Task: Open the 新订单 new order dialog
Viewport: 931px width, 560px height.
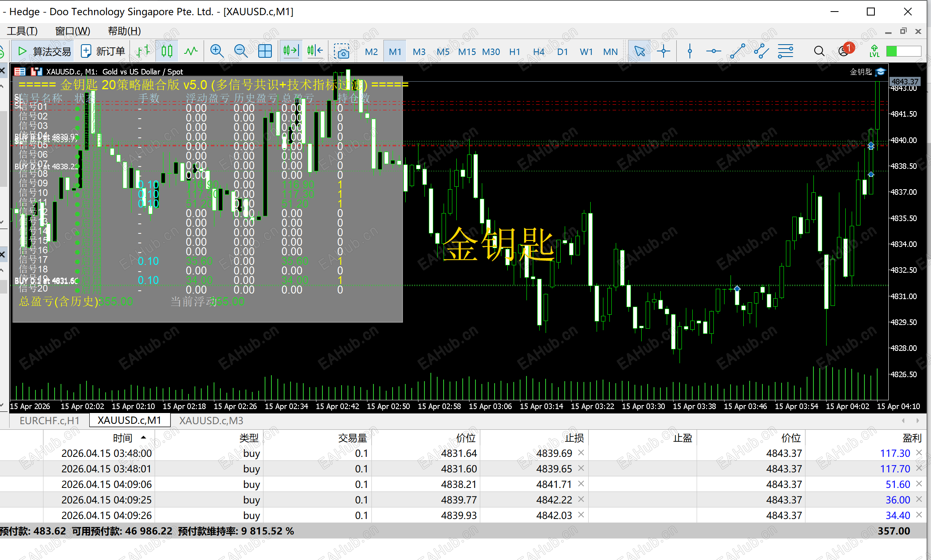Action: pyautogui.click(x=103, y=51)
